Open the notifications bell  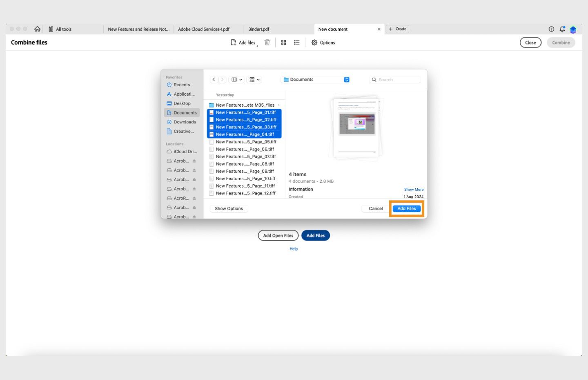562,29
